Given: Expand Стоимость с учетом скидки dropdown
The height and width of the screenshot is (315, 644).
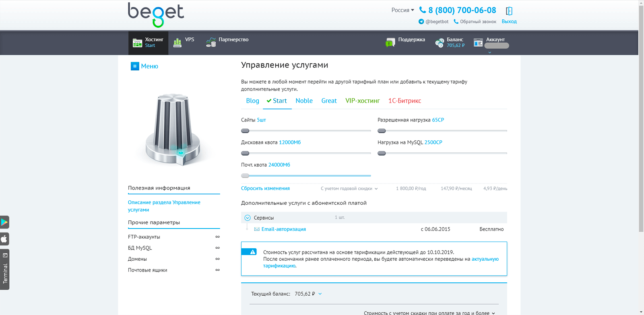Looking at the screenshot, I should click(429, 313).
